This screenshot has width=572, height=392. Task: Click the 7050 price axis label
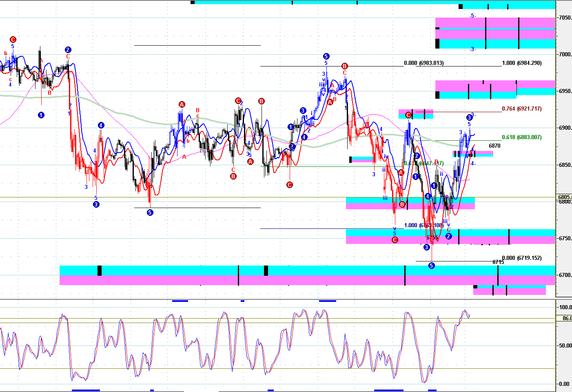click(x=565, y=18)
